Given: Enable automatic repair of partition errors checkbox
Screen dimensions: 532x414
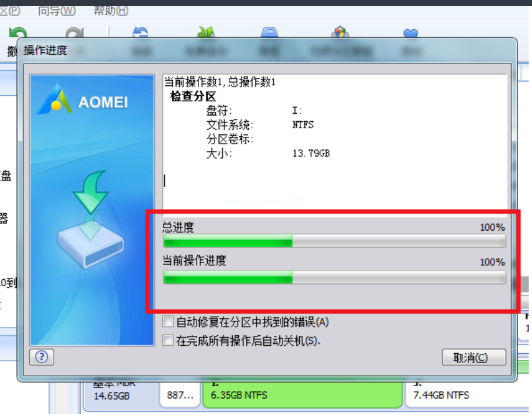Looking at the screenshot, I should pyautogui.click(x=168, y=321).
